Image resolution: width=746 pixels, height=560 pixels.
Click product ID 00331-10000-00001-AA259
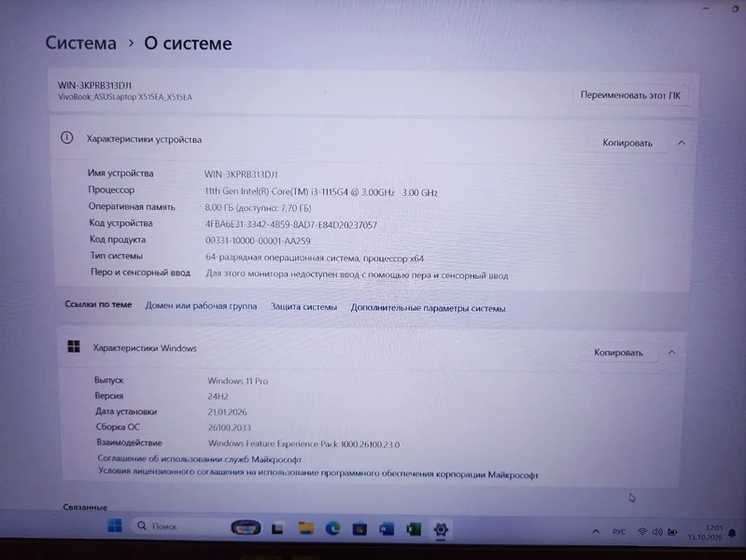[258, 241]
